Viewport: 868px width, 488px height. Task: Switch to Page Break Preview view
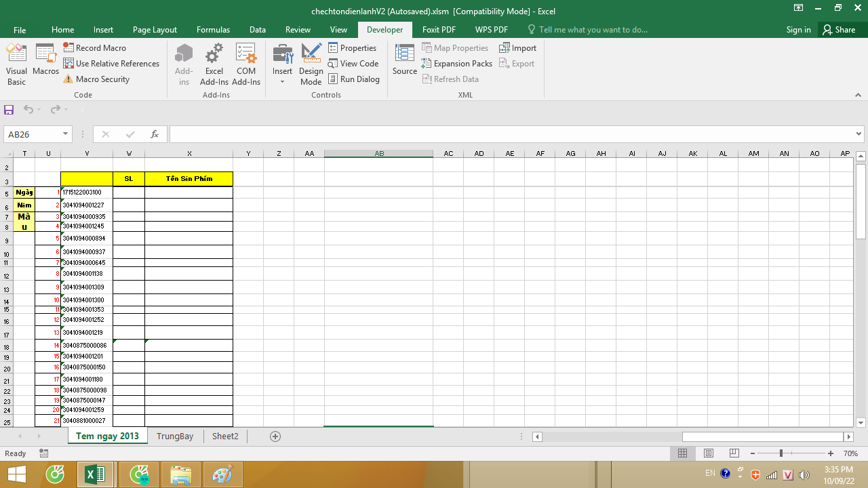734,453
